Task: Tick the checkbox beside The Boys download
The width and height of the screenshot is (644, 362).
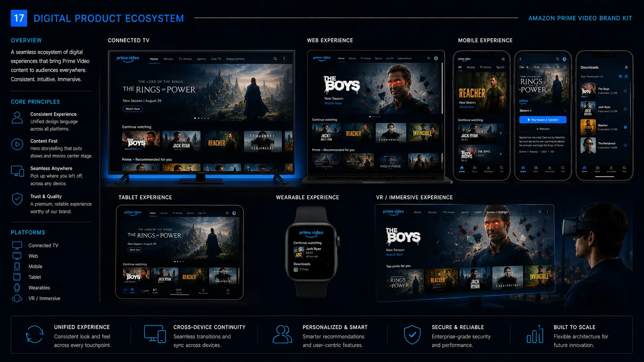Action: 625,91
